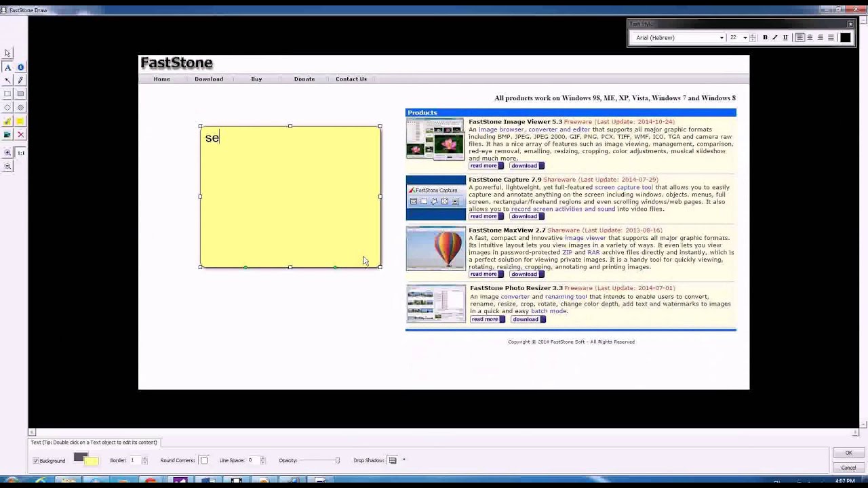Set zoom to 1:1 actual size
This screenshot has height=488, width=868.
coord(20,153)
